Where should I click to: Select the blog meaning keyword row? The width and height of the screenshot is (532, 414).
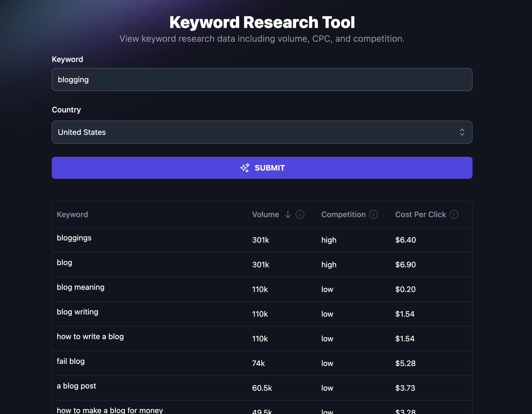point(81,287)
